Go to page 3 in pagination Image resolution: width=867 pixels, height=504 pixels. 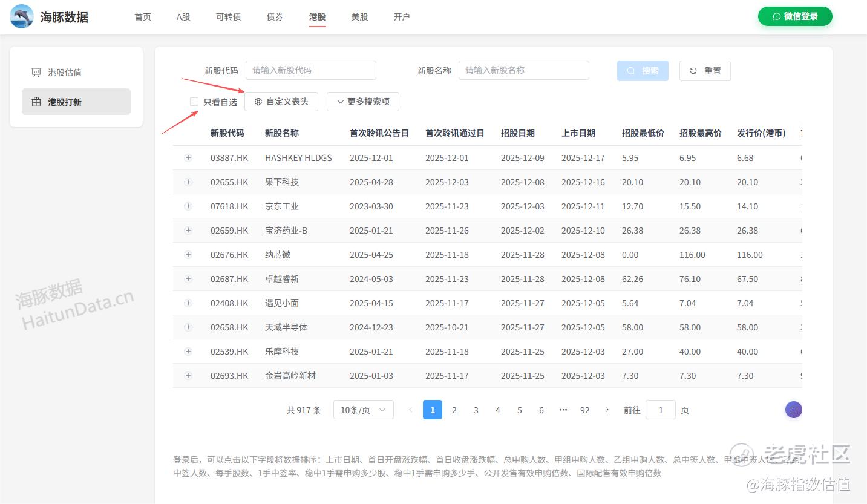476,410
